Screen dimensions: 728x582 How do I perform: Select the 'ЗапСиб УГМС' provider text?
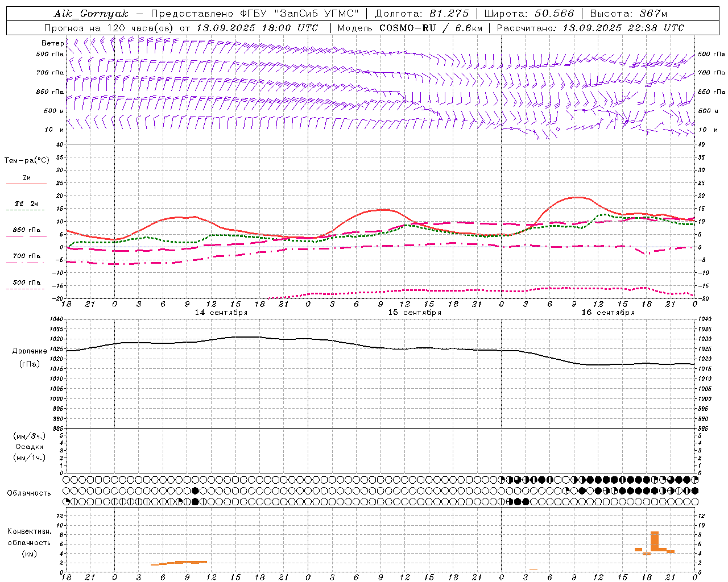coord(316,14)
